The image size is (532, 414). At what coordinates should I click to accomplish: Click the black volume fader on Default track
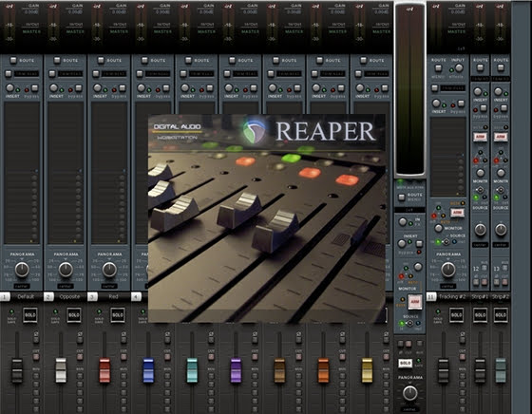[17, 370]
